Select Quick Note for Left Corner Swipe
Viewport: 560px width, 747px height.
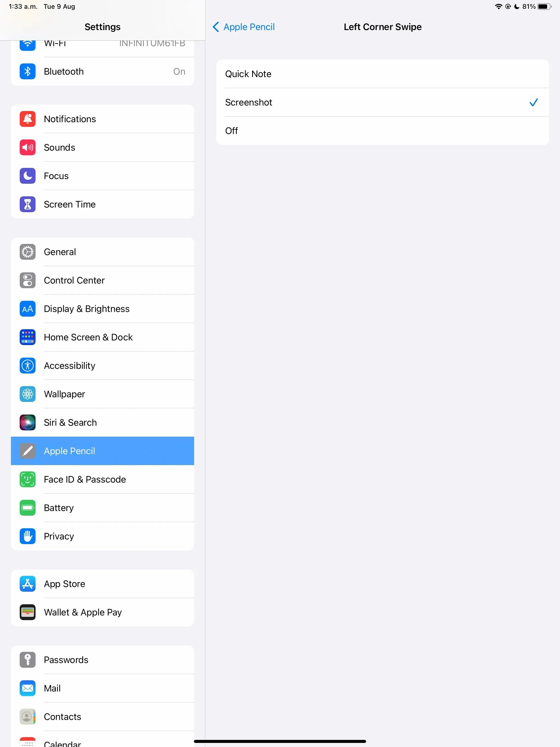pyautogui.click(x=383, y=74)
